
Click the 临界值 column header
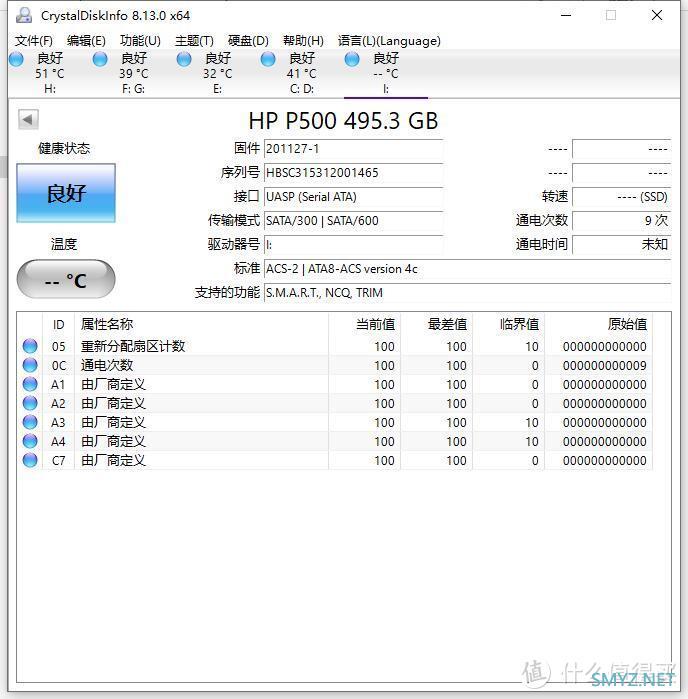(509, 325)
